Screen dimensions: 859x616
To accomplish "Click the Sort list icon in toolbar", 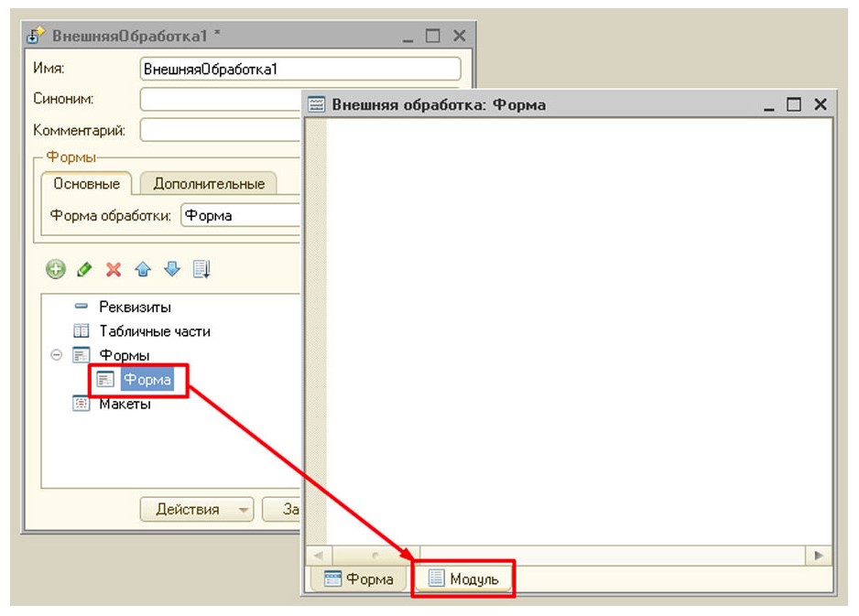I will [201, 269].
